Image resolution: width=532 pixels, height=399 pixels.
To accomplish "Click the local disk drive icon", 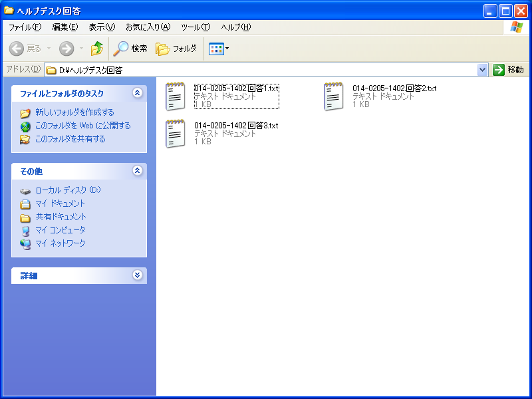I will tap(25, 192).
